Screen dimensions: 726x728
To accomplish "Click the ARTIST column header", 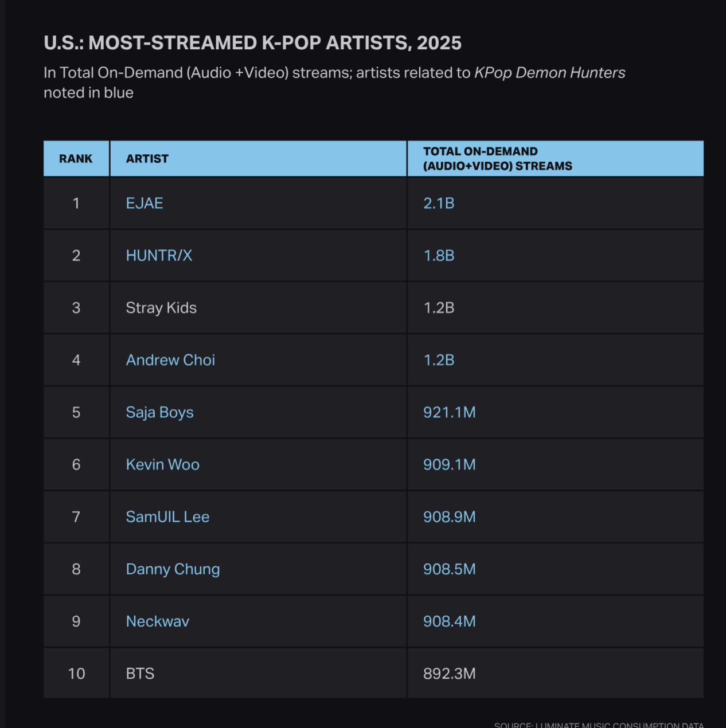I will point(147,159).
